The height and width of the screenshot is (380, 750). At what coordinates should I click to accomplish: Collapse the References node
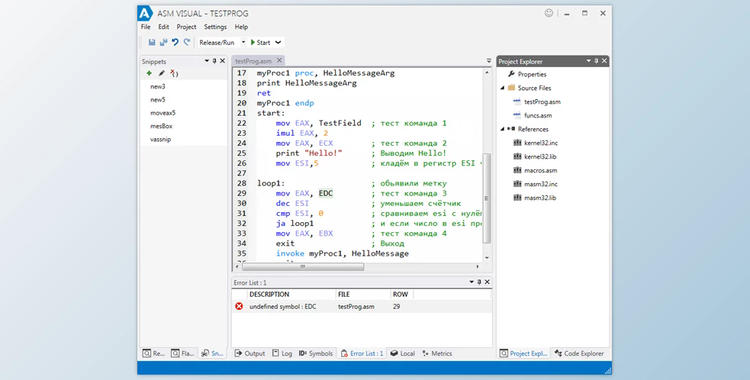(x=502, y=129)
